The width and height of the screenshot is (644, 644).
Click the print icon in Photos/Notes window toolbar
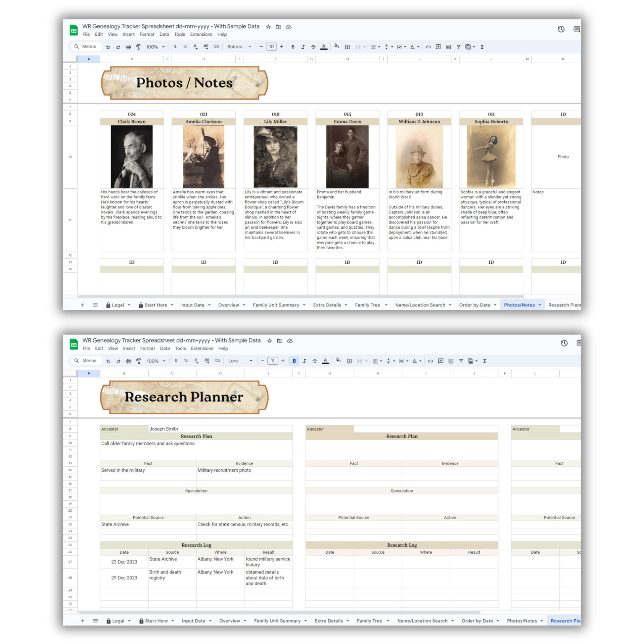tap(128, 47)
